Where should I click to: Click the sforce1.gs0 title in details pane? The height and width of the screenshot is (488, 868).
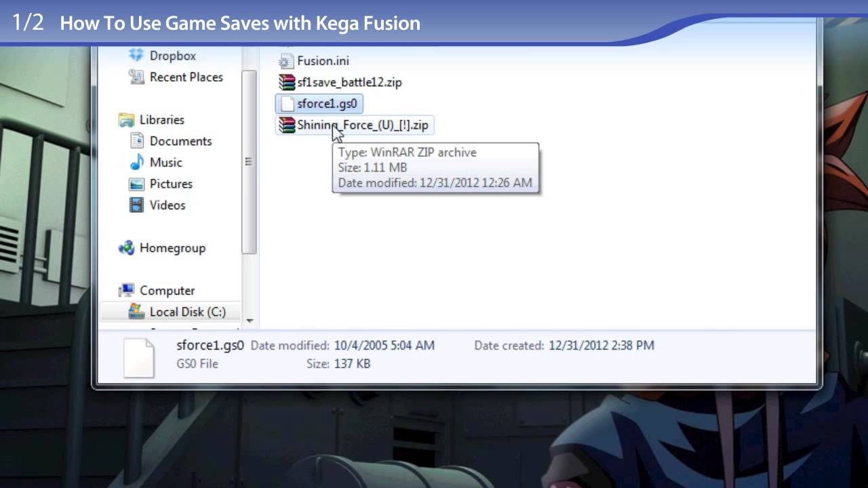[x=210, y=345]
